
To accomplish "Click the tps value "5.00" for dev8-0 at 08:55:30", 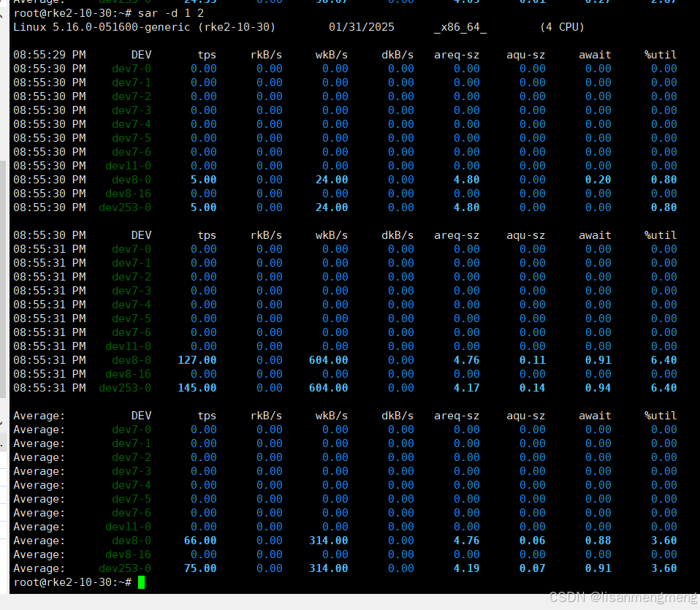I will point(204,180).
